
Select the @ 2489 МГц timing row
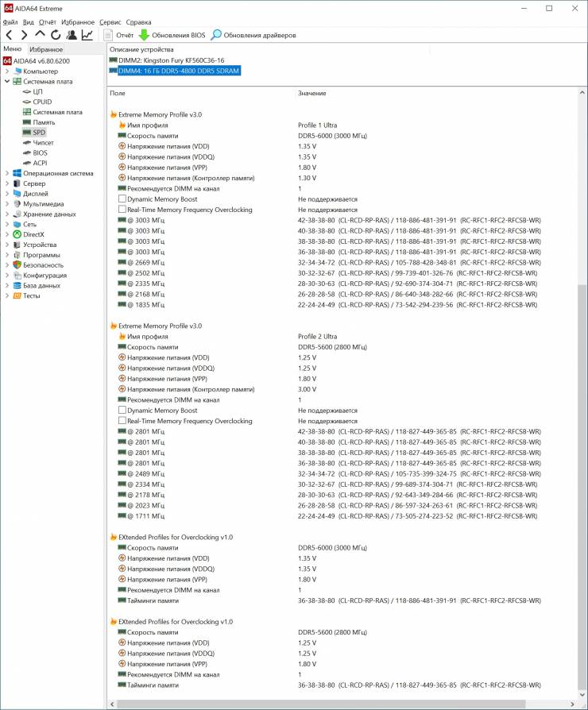[x=329, y=473]
